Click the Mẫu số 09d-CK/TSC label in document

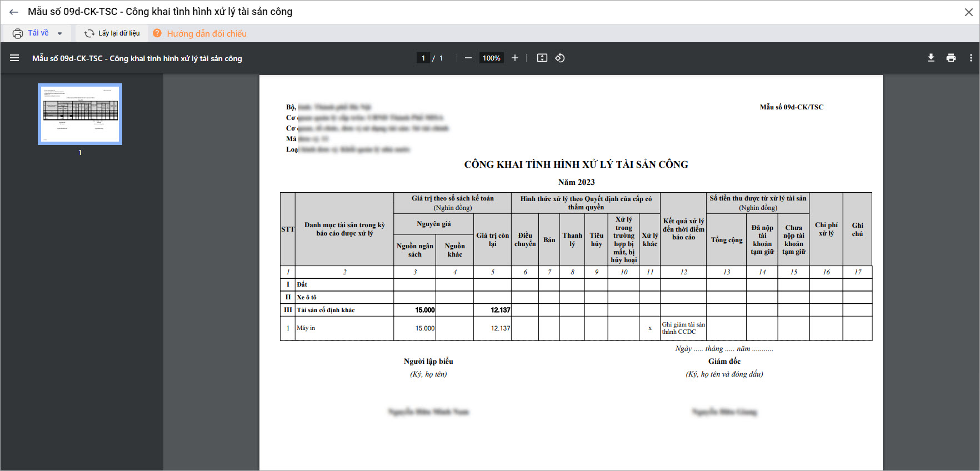(792, 107)
